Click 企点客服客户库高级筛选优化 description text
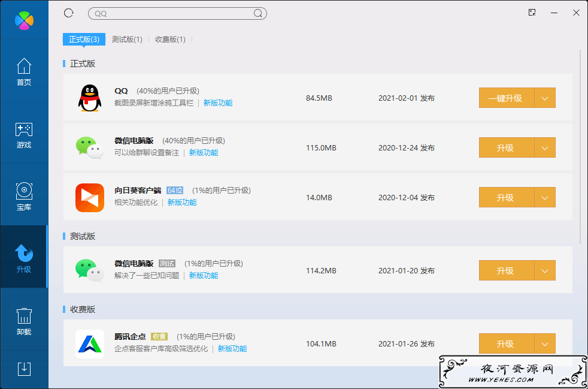 tap(161, 349)
